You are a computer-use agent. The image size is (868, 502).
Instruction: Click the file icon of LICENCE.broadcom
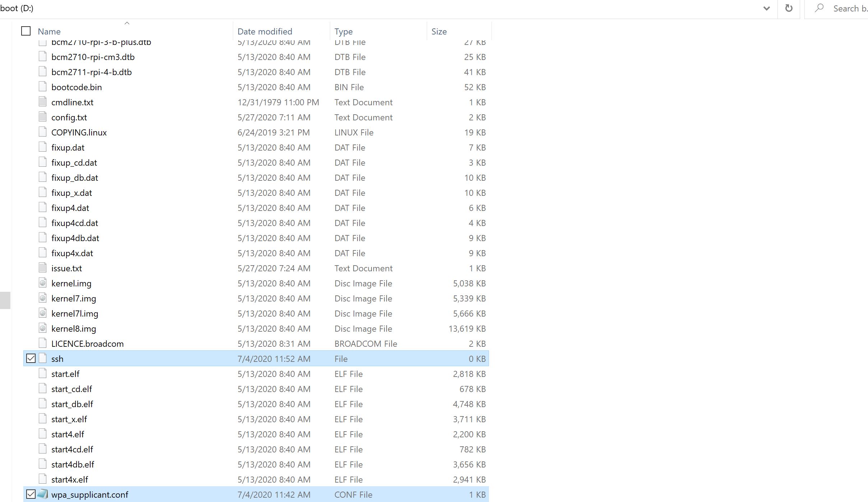pyautogui.click(x=42, y=343)
